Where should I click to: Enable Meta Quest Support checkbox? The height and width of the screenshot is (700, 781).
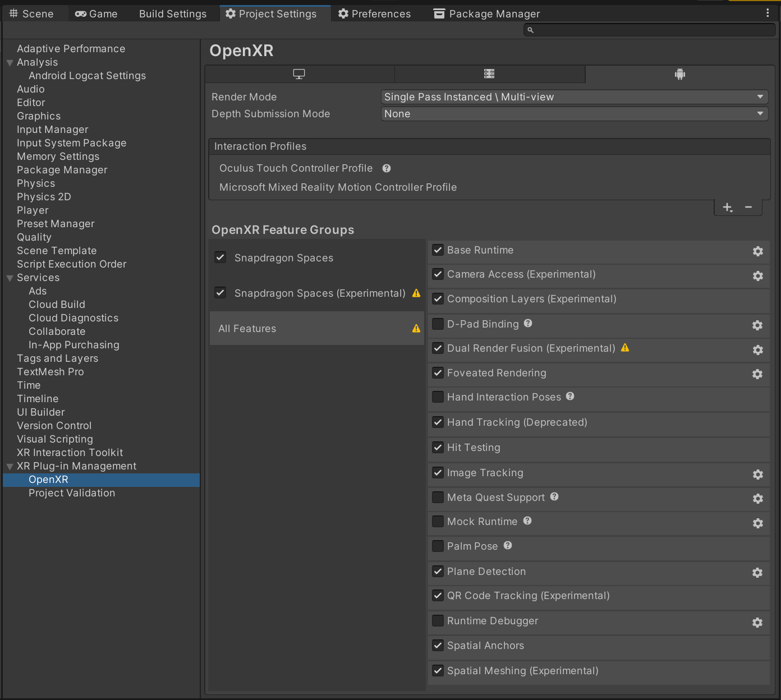pos(438,498)
